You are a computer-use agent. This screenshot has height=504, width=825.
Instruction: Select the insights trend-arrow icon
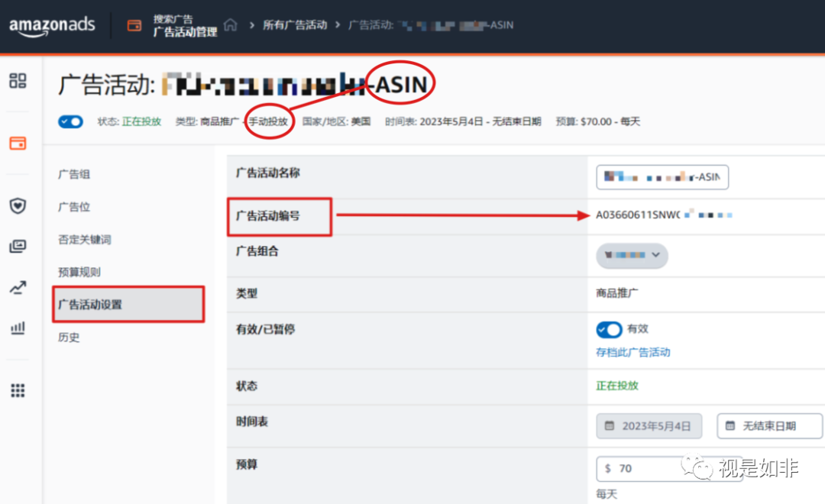point(18,288)
